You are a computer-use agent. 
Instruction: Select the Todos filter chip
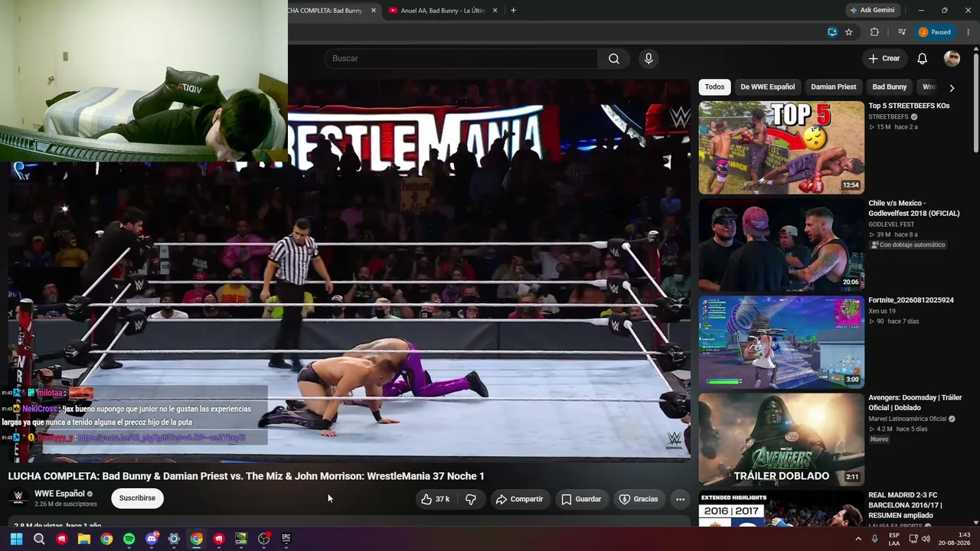pos(714,87)
